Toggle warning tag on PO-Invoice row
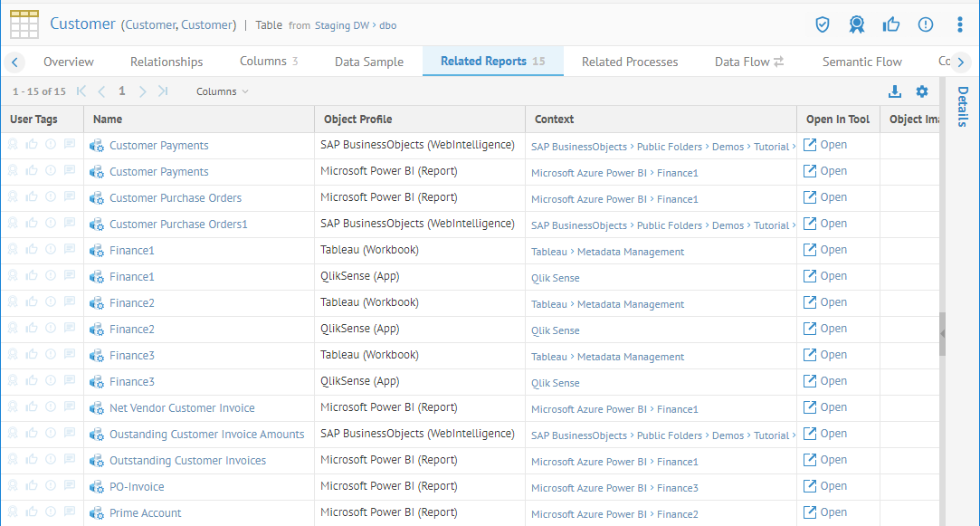The image size is (980, 526). coord(51,486)
